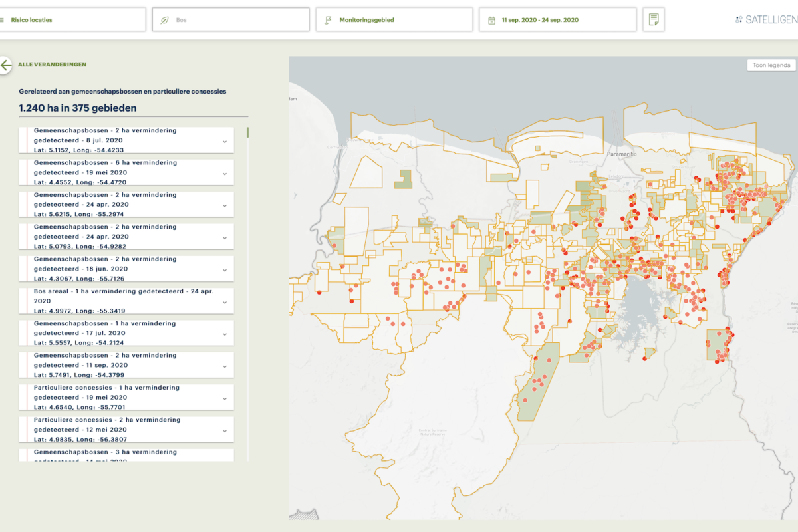Open the date range 11 sep. 2020 picker
Screen dimensions: 798x532
(557, 20)
